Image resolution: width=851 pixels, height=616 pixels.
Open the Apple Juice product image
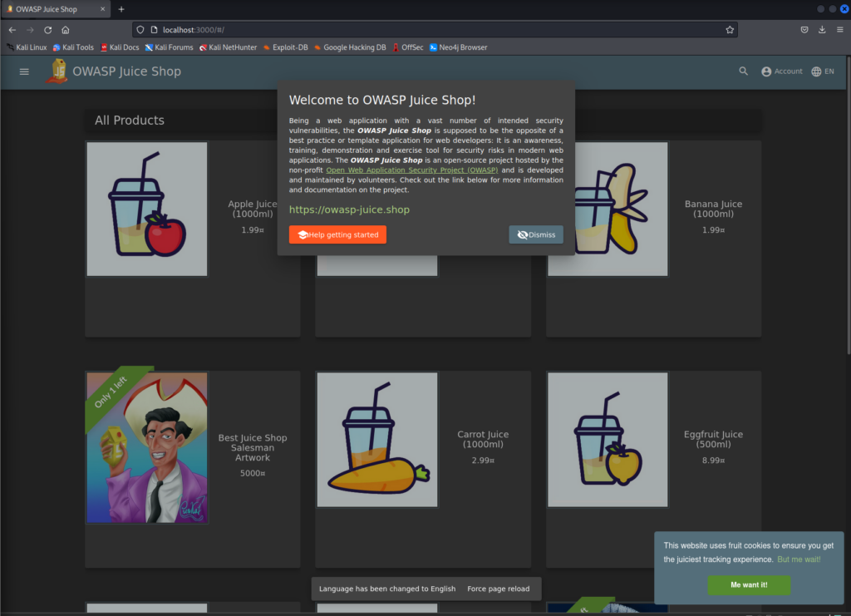tap(147, 209)
